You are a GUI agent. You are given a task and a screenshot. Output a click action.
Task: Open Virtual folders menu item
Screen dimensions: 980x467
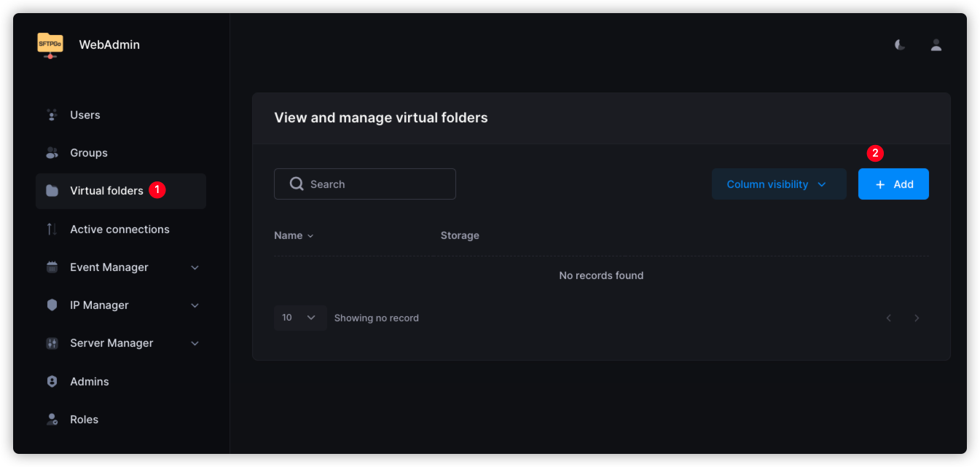pyautogui.click(x=106, y=191)
